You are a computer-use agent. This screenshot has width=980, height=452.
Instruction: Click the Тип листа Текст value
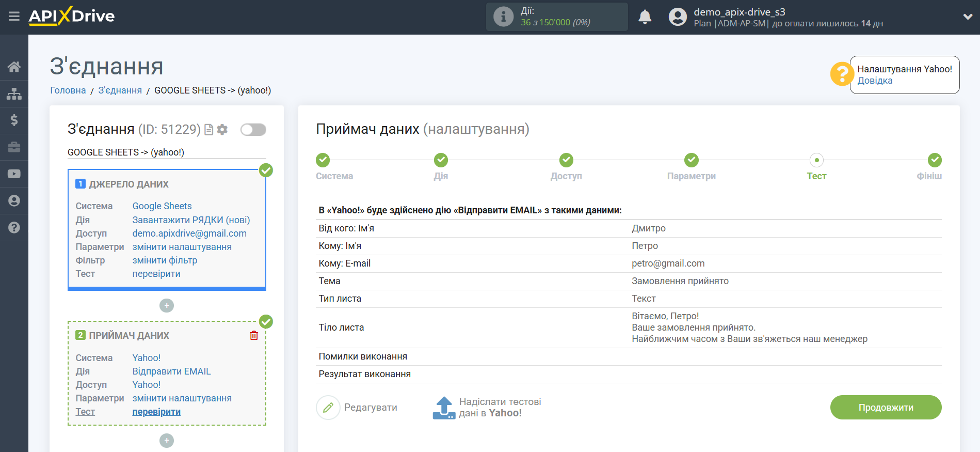[644, 299]
